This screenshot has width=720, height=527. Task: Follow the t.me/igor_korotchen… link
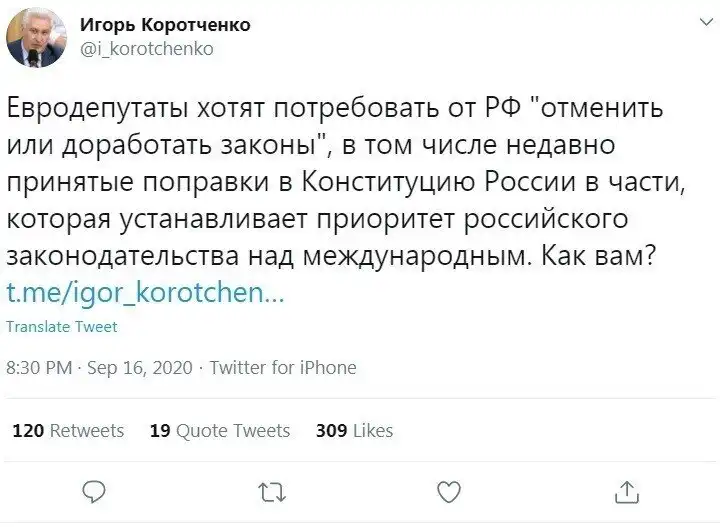click(146, 295)
